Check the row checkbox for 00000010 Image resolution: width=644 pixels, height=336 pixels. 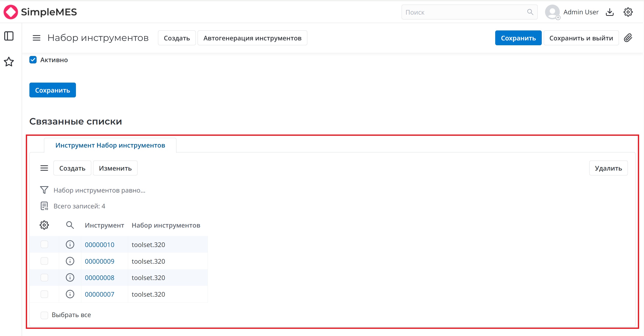(44, 244)
